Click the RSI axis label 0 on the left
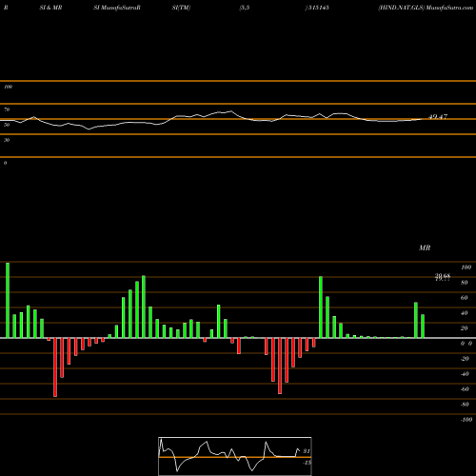 [x=5, y=163]
